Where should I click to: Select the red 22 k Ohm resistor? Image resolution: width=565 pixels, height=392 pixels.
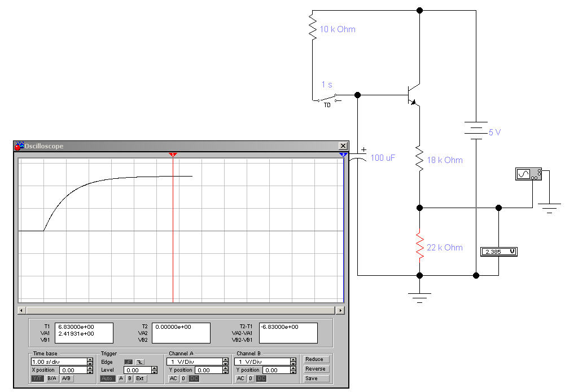[x=419, y=245]
